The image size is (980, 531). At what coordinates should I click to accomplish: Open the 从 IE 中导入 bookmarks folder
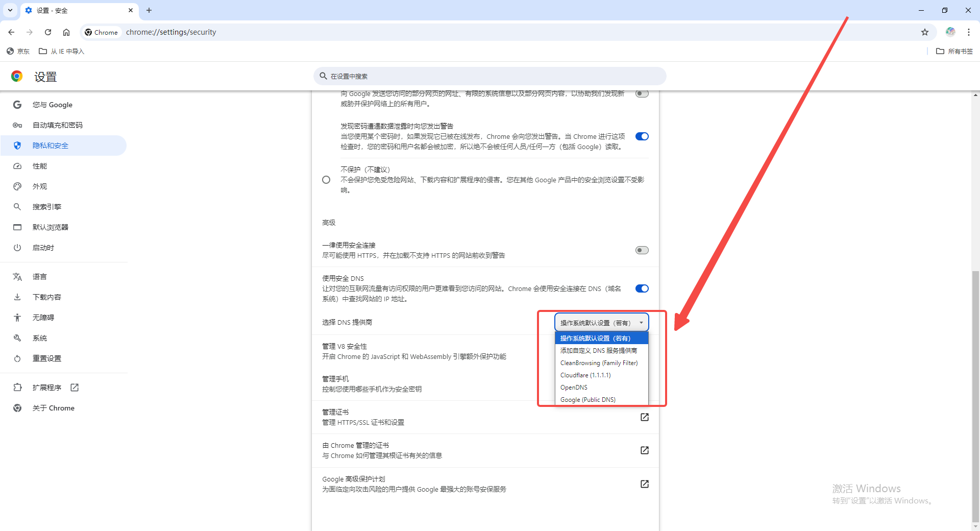(61, 51)
